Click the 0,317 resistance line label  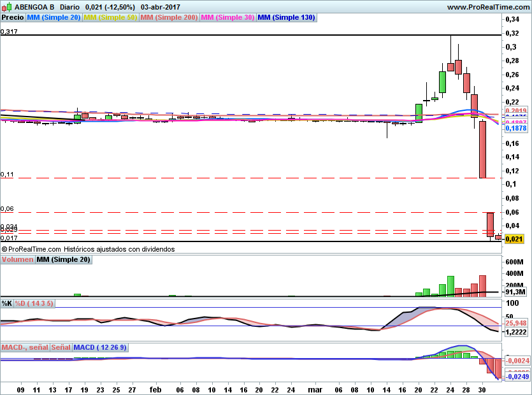(x=9, y=32)
